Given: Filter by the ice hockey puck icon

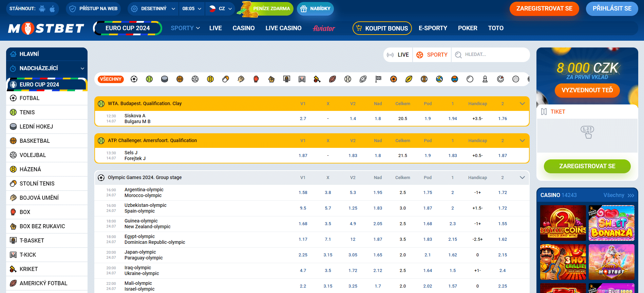Looking at the screenshot, I should [165, 79].
